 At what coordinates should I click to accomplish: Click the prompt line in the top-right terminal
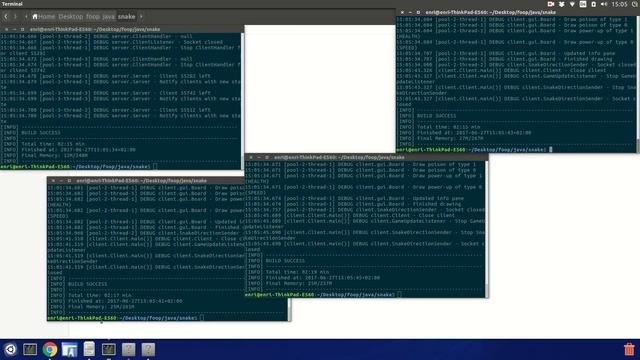click(x=474, y=149)
